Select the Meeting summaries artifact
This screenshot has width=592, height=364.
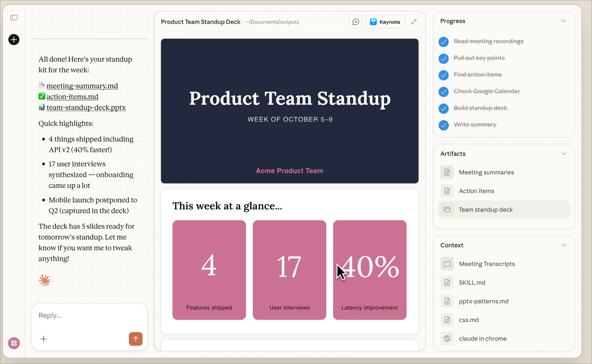click(486, 172)
